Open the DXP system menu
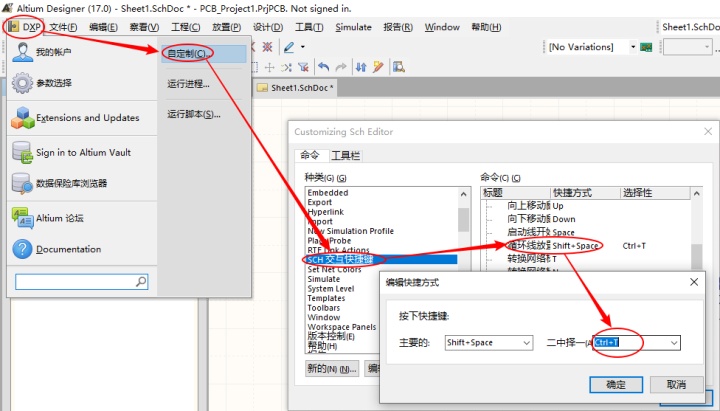 coord(25,27)
